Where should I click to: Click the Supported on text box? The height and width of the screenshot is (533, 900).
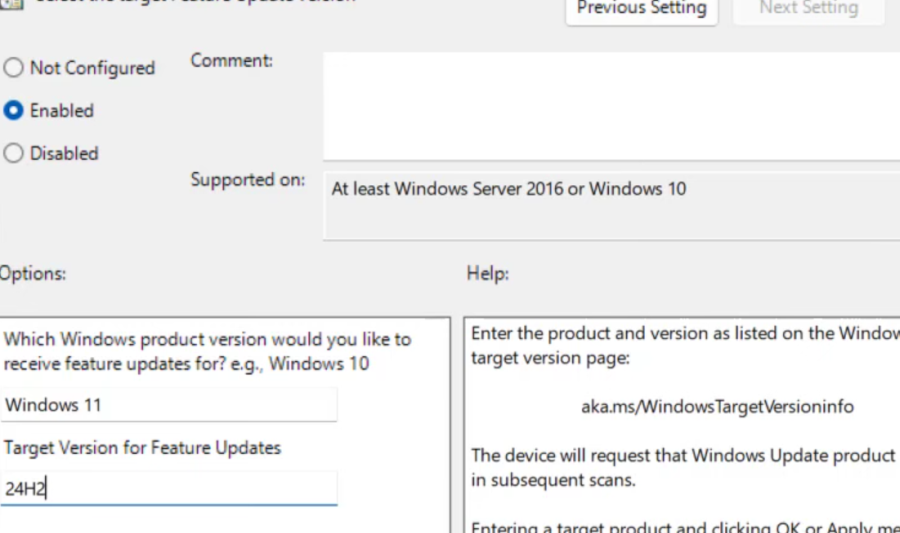click(x=611, y=205)
